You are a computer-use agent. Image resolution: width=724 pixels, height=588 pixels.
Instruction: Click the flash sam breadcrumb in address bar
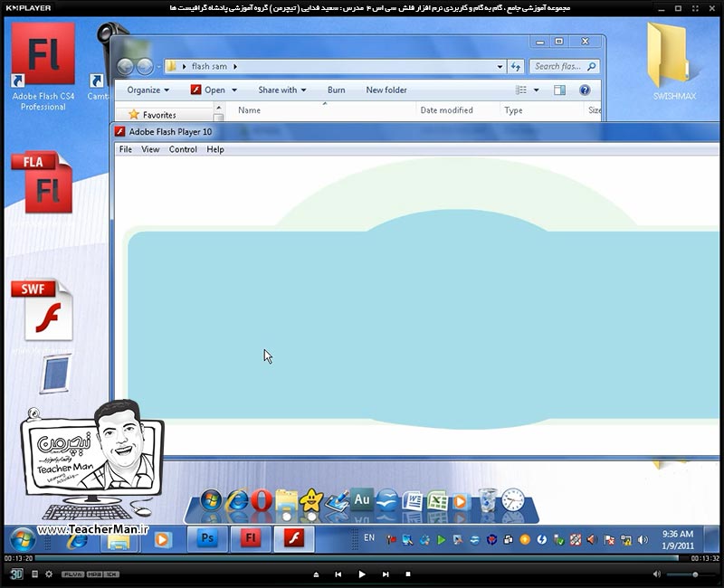pyautogui.click(x=209, y=66)
